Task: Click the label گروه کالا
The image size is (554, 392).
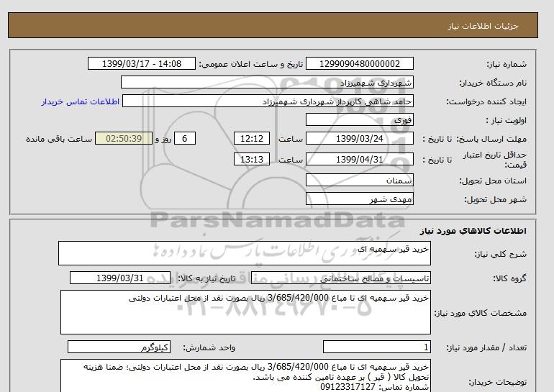Action: click(x=510, y=278)
